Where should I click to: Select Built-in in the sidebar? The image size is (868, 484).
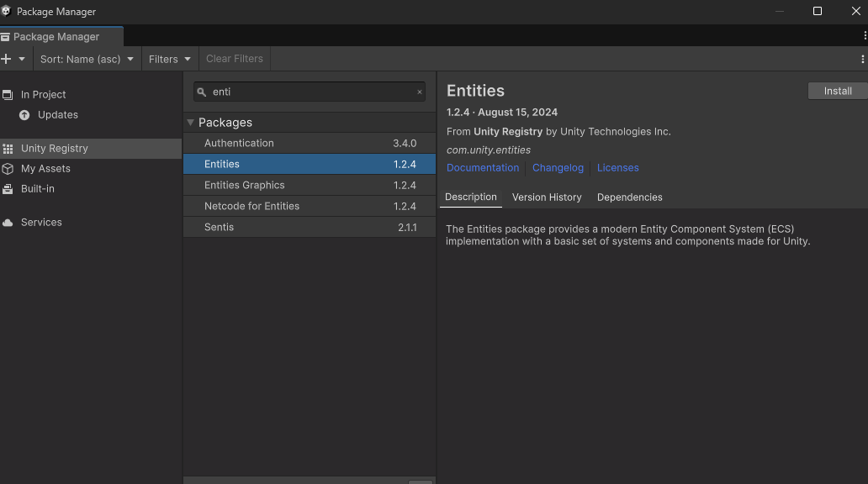click(38, 188)
